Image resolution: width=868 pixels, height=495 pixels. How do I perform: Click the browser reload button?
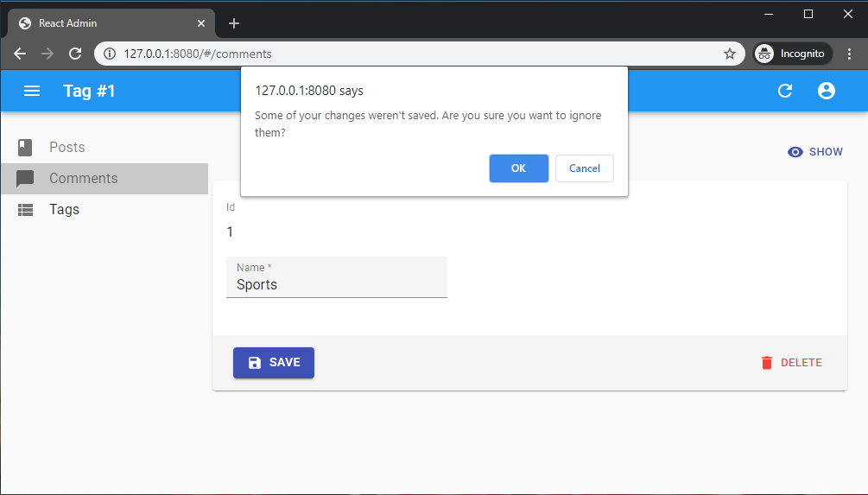(x=75, y=54)
